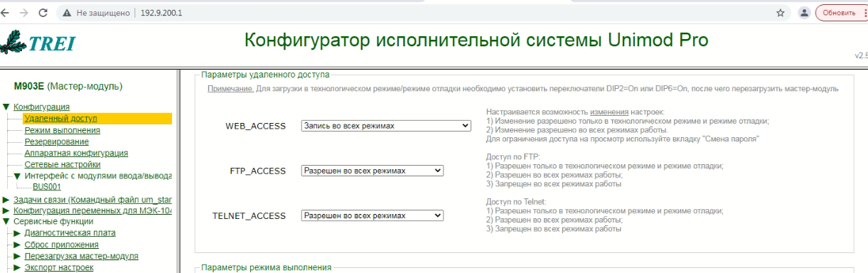Open the 'Перезагрузка мастер-модуля' link
The width and height of the screenshot is (868, 273).
(x=81, y=257)
